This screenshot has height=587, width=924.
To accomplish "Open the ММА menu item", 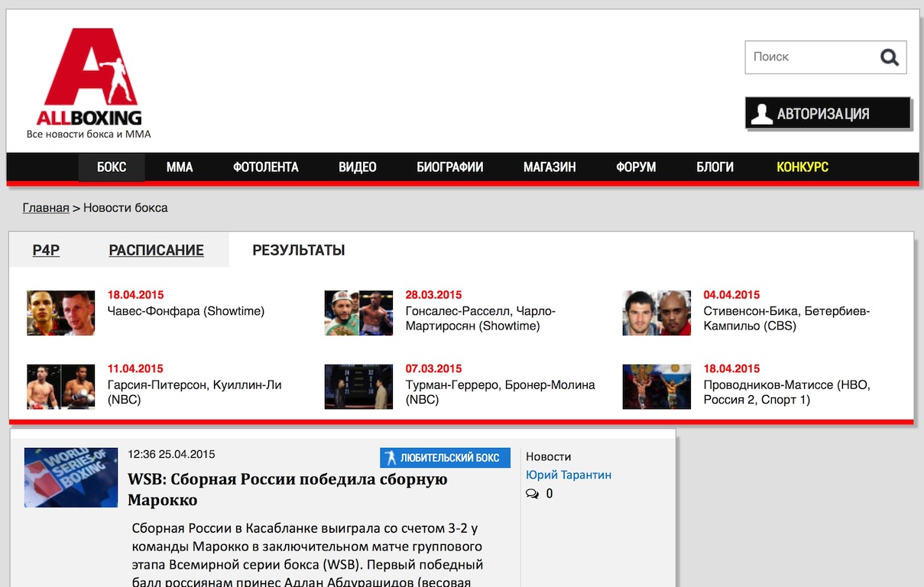I will click(x=180, y=167).
